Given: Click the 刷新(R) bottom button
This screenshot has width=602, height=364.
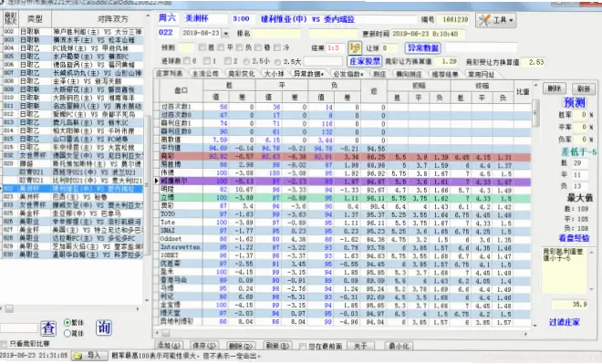Looking at the screenshot, I should coord(276,346).
